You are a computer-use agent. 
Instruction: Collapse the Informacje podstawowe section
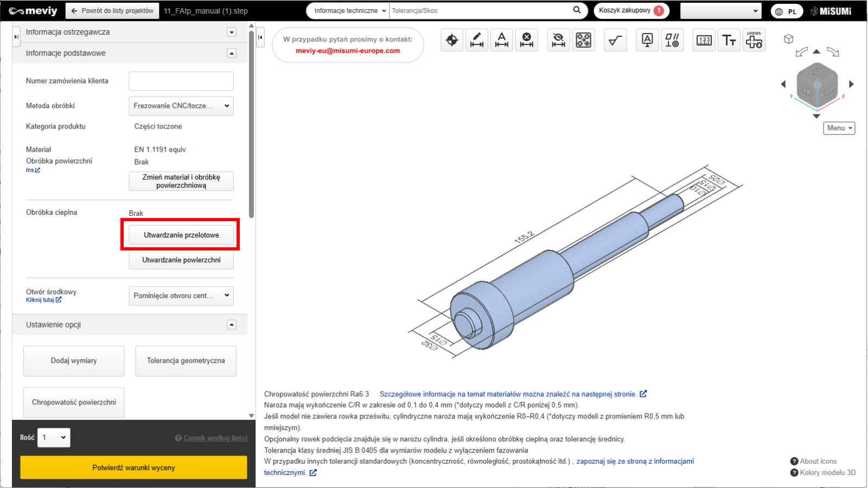click(x=232, y=53)
